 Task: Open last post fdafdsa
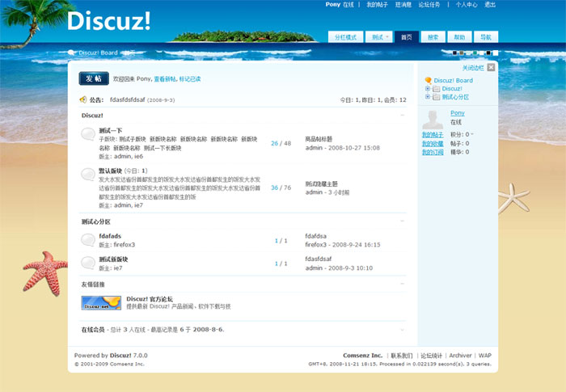click(316, 236)
